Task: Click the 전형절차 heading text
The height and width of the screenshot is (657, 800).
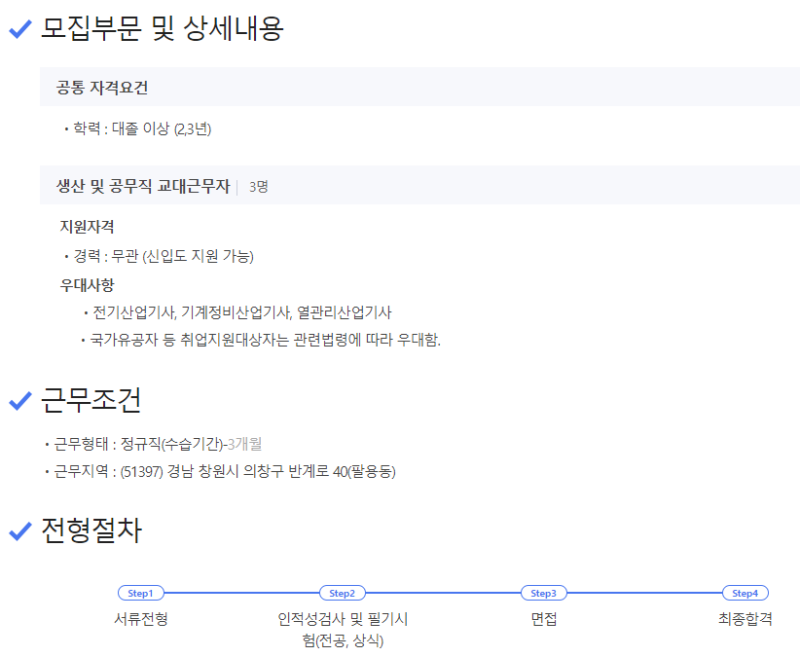Action: coord(90,532)
